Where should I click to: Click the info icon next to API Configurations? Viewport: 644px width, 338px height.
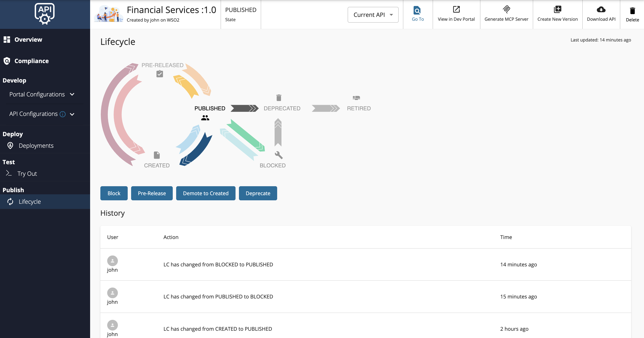click(63, 114)
